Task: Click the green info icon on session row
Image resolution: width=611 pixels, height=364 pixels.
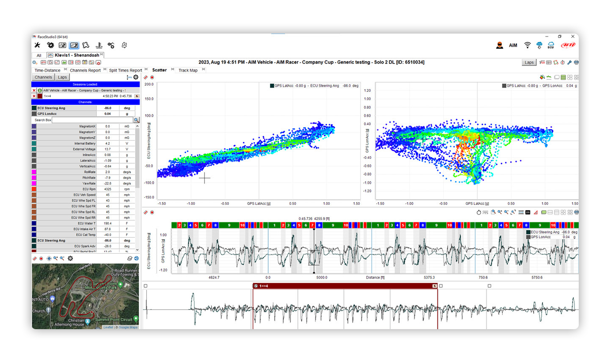Action: (39, 90)
